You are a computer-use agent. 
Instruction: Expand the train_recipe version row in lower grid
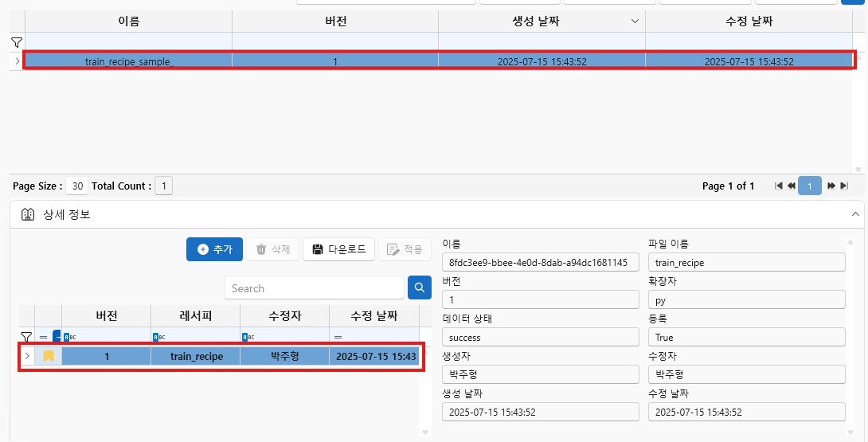pos(27,356)
